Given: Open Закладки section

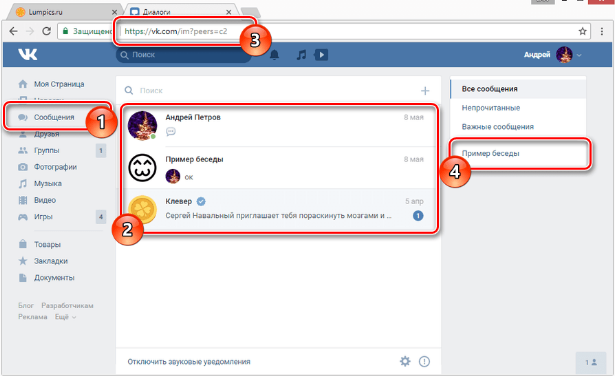Looking at the screenshot, I should [x=51, y=261].
